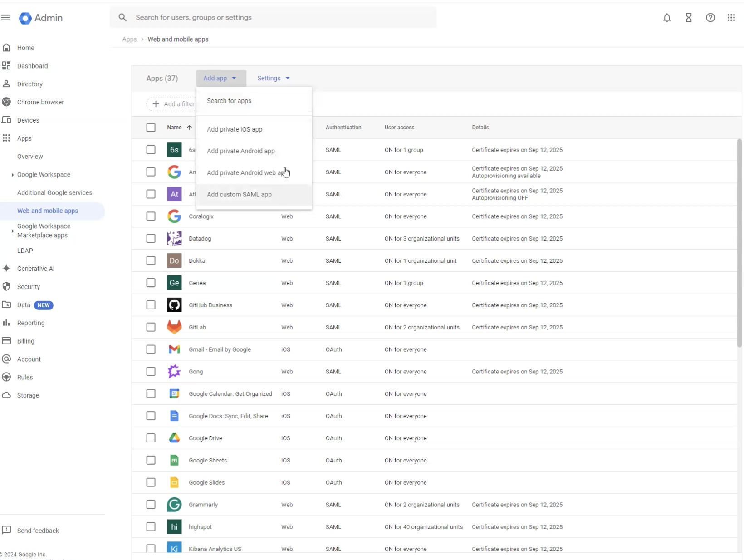This screenshot has height=560, width=744.
Task: Click the User access column header
Action: click(399, 128)
